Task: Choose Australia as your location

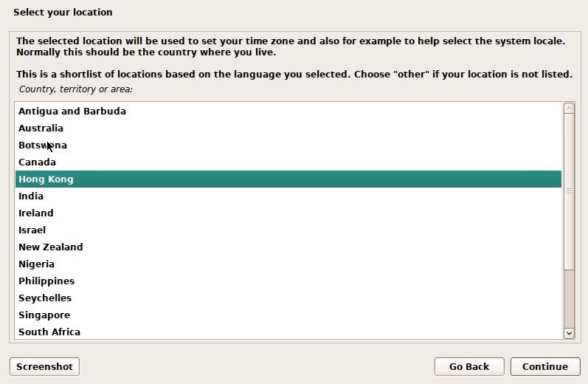Action: [41, 128]
